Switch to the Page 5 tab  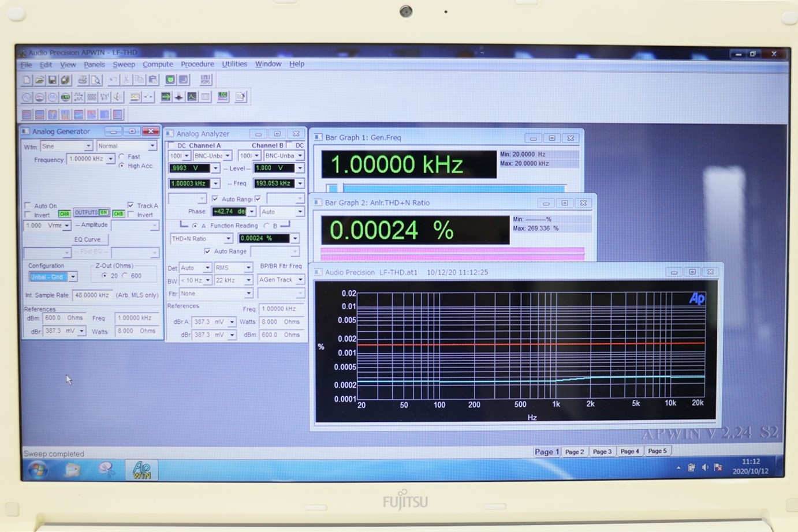tap(657, 451)
